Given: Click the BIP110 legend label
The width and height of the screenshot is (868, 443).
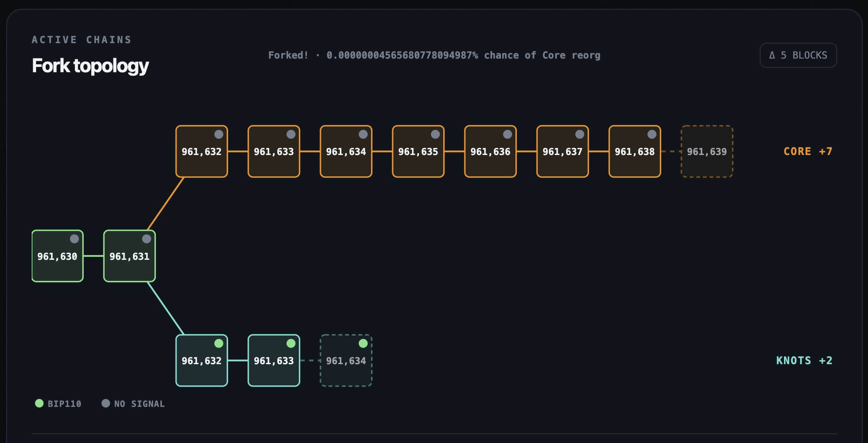Looking at the screenshot, I should [x=64, y=404].
